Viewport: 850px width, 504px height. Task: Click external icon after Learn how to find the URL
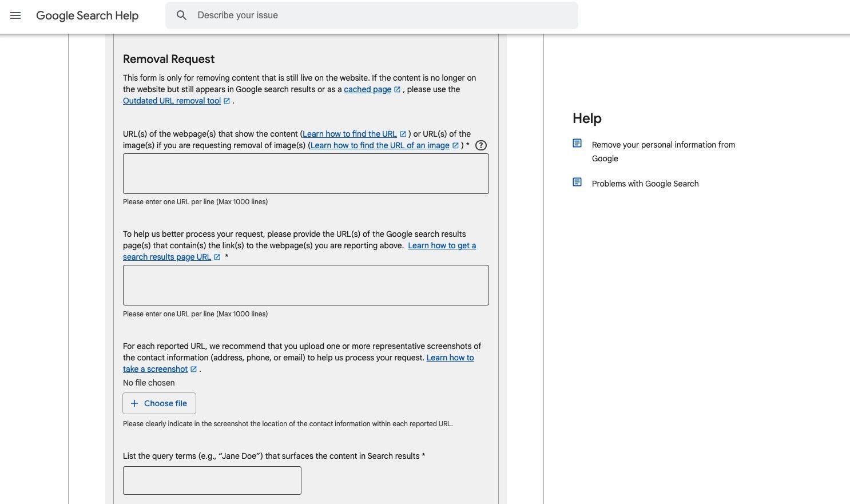coord(403,134)
